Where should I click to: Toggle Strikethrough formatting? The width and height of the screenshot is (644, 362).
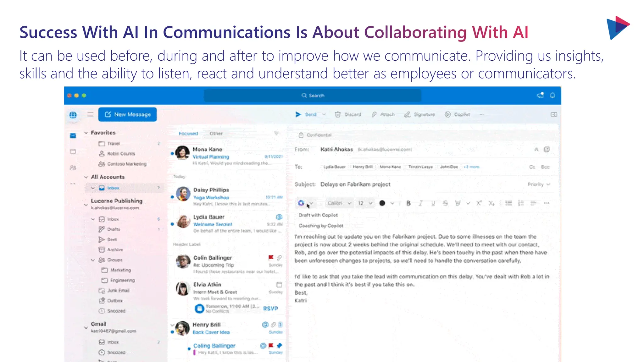(445, 203)
